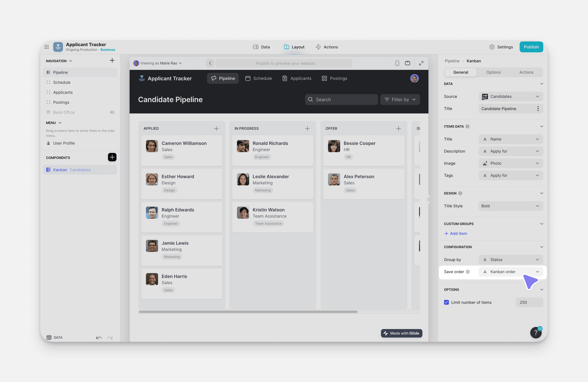Screen dimensions: 588x382
Task: Open the Pipeline screen in navigation
Action: point(80,72)
